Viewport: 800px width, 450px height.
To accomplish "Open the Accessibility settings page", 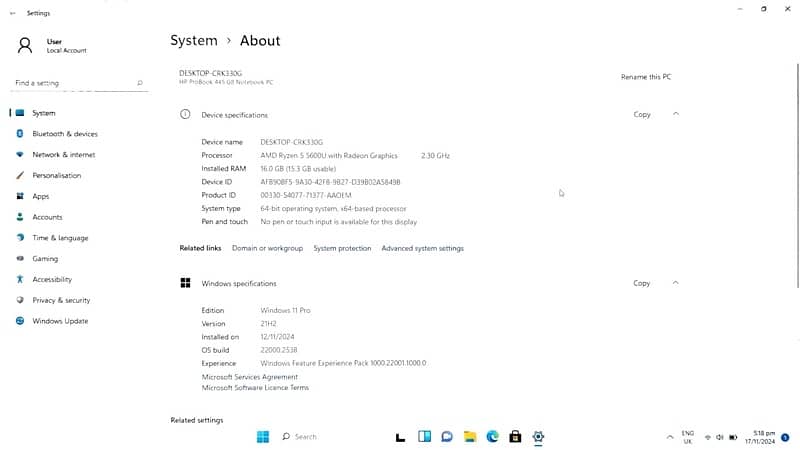I will [52, 279].
